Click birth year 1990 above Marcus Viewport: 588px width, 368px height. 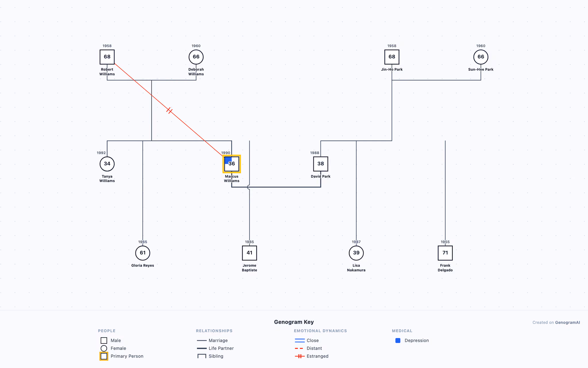[x=226, y=153]
